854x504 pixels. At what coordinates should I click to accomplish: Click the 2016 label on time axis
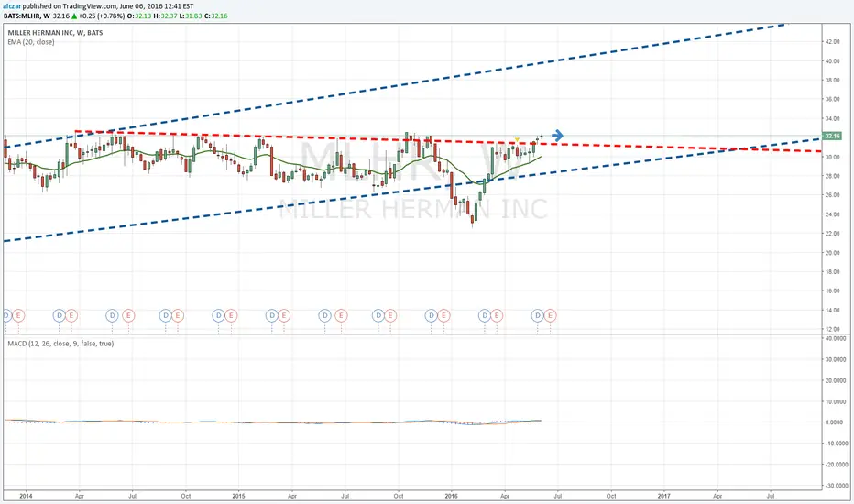[451, 496]
